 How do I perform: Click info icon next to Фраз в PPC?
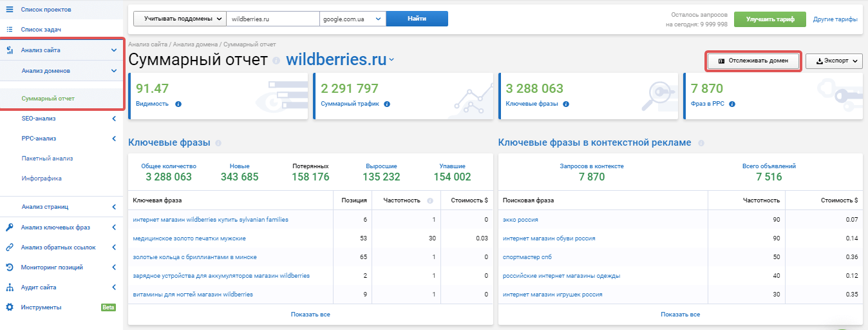pyautogui.click(x=733, y=104)
